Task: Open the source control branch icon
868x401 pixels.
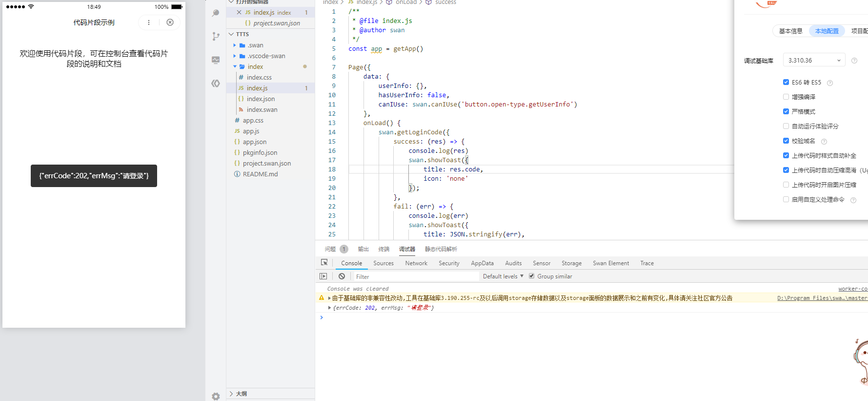Action: click(x=216, y=36)
